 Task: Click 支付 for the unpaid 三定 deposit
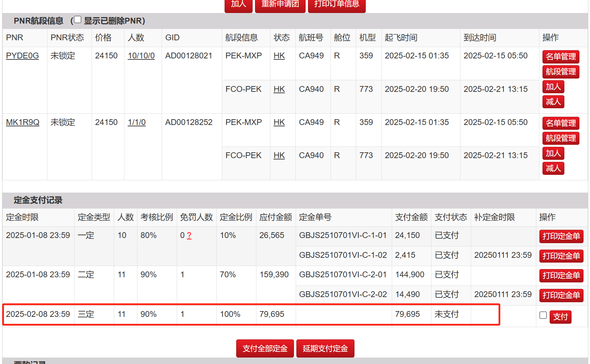tap(560, 317)
